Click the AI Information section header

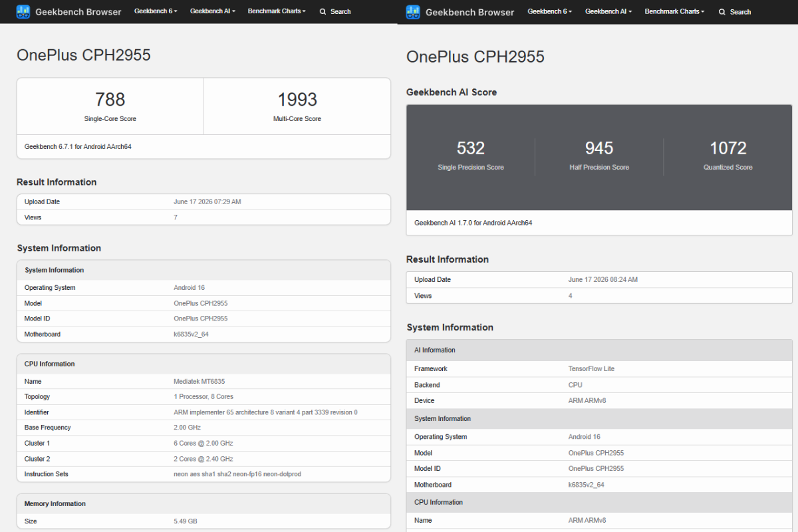599,350
